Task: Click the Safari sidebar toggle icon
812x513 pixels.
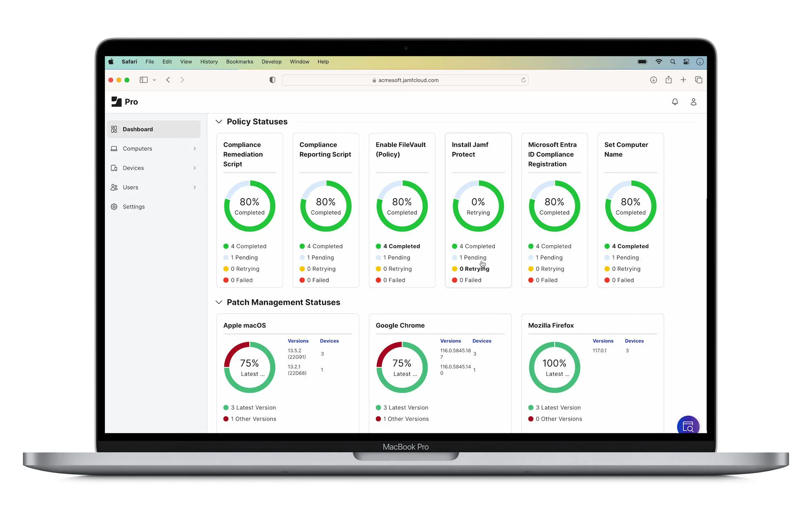Action: pyautogui.click(x=144, y=80)
